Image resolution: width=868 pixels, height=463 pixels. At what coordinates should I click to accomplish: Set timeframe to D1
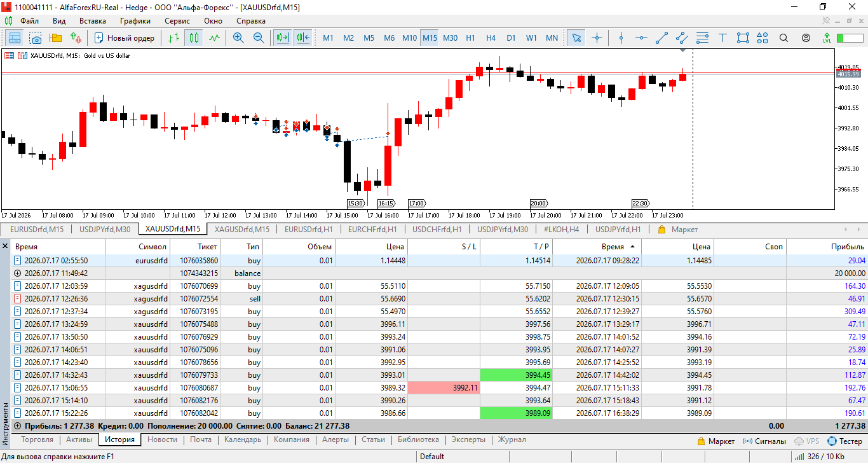(511, 38)
